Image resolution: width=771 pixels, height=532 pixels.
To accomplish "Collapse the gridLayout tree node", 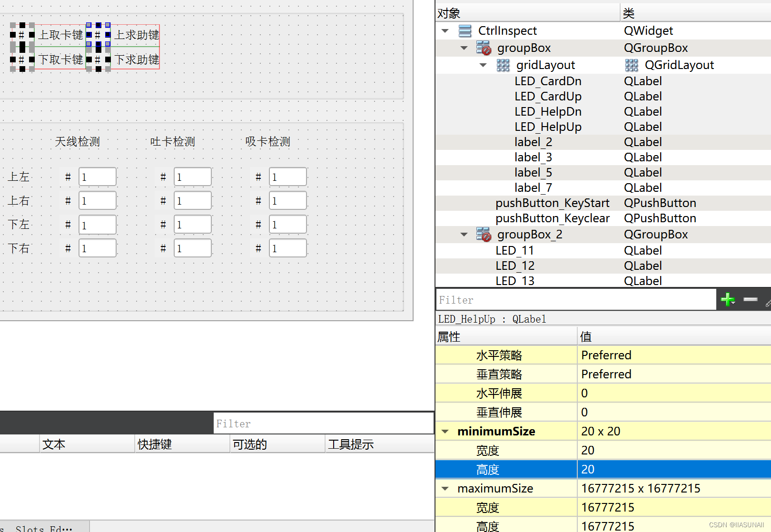I will (x=483, y=65).
